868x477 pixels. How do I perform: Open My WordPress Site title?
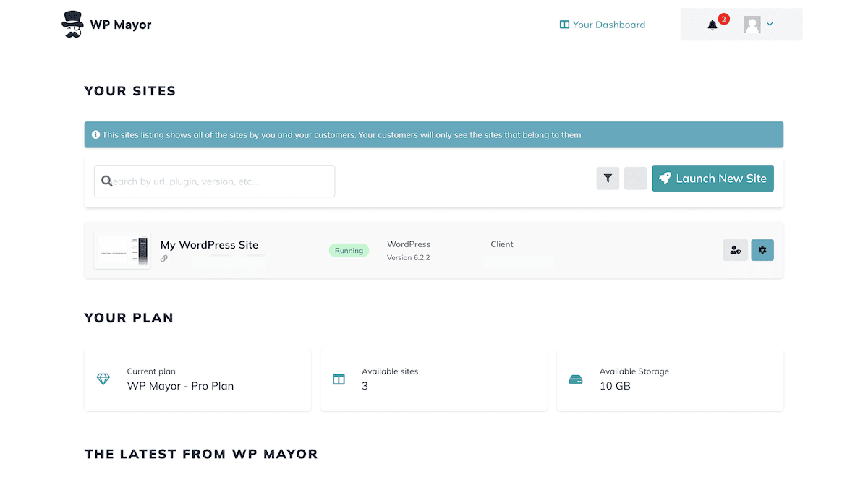[209, 245]
